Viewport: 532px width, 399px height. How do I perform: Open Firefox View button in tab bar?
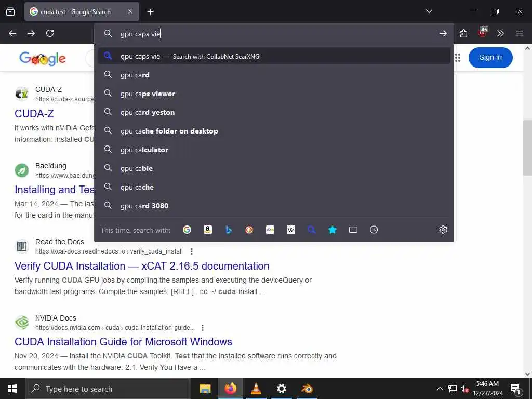pyautogui.click(x=10, y=11)
